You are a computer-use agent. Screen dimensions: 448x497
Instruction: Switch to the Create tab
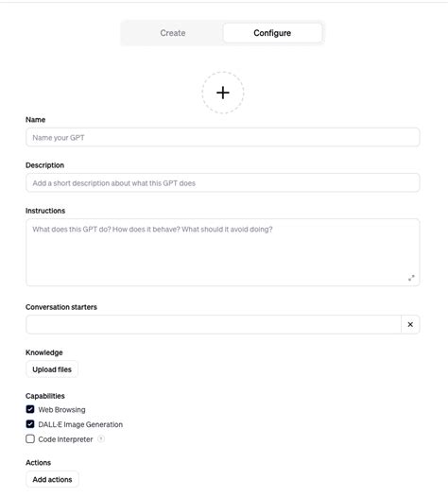point(172,33)
